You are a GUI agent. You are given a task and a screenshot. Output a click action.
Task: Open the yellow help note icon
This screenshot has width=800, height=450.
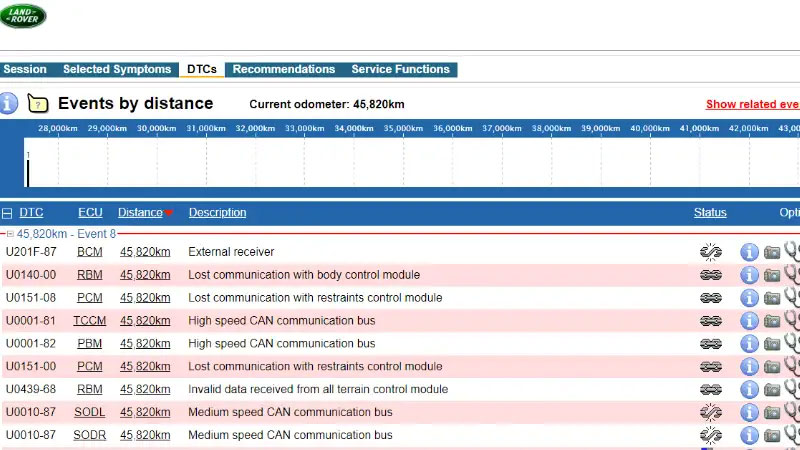tap(38, 103)
